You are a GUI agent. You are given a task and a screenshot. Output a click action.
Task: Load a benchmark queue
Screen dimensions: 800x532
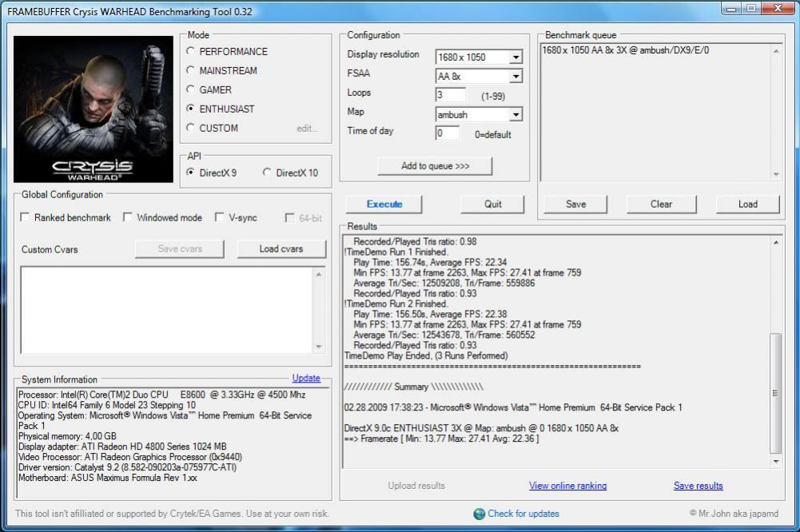coord(748,204)
